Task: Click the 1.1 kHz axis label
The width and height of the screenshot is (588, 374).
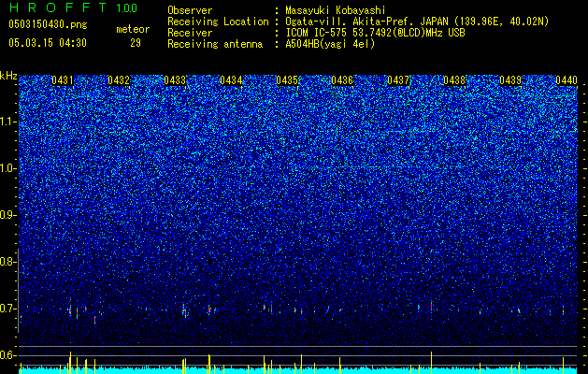Action: click(x=8, y=122)
